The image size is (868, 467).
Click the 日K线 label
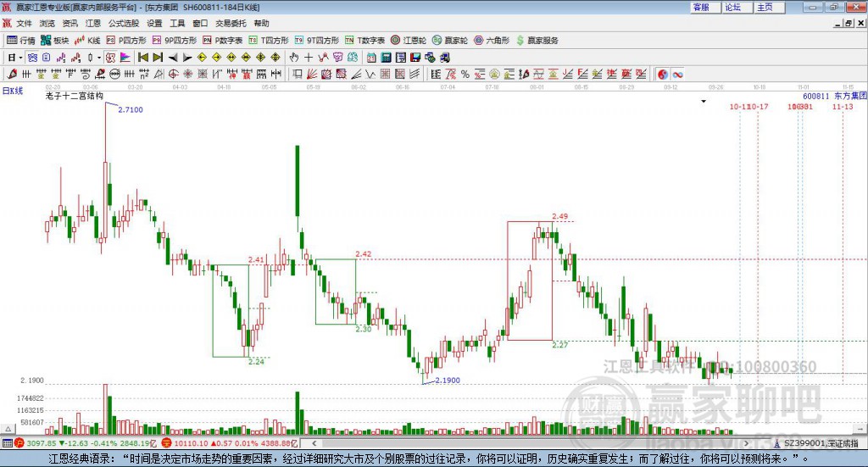point(13,91)
